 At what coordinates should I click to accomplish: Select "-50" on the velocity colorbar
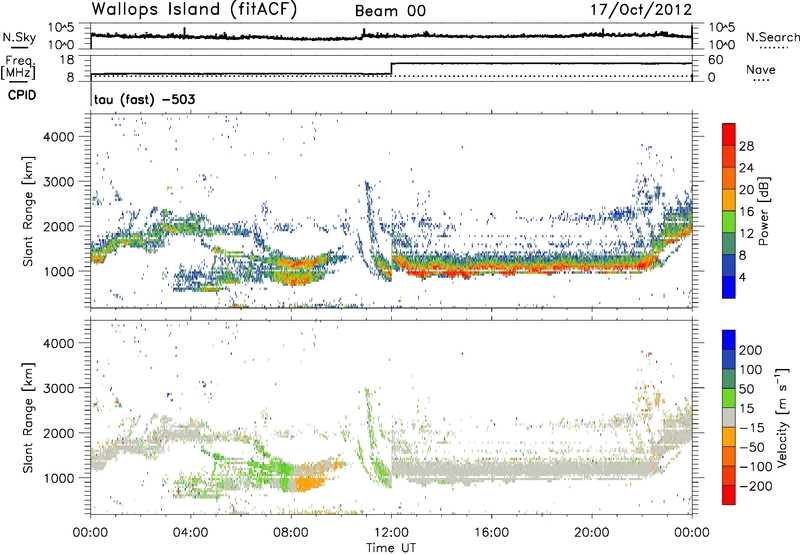(752, 447)
